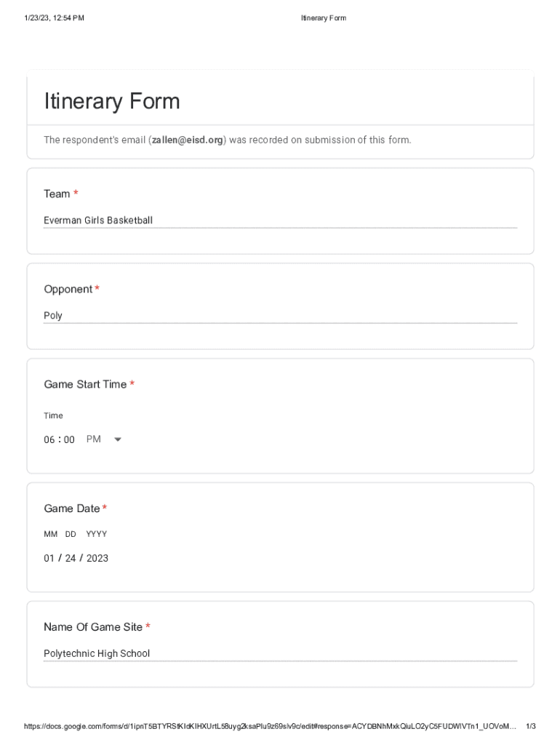The width and height of the screenshot is (560, 745).
Task: Click the zallen@eisd.org email address
Action: tap(188, 140)
